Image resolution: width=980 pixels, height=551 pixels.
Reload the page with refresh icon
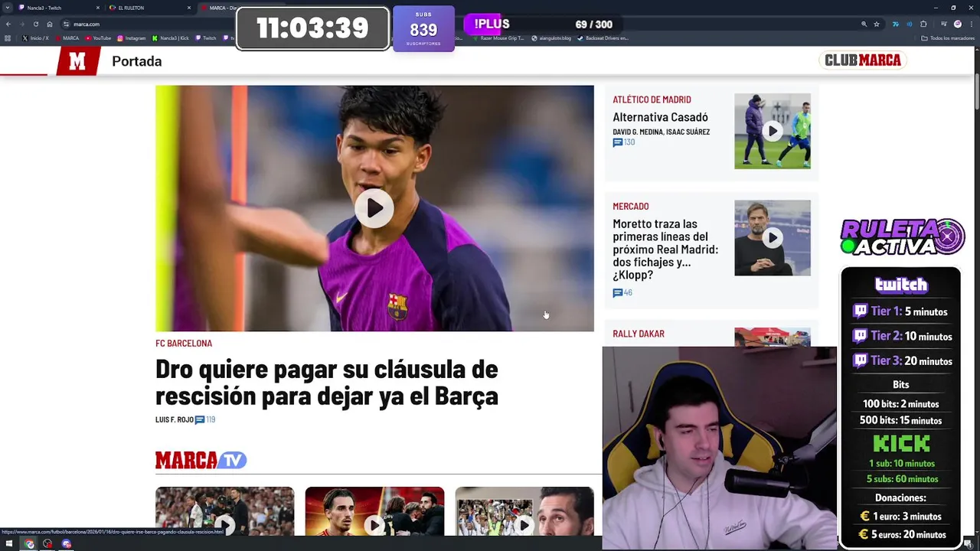35,24
